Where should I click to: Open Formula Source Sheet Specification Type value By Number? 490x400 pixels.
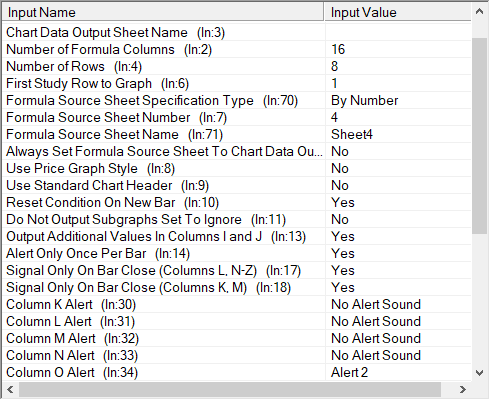[398, 101]
